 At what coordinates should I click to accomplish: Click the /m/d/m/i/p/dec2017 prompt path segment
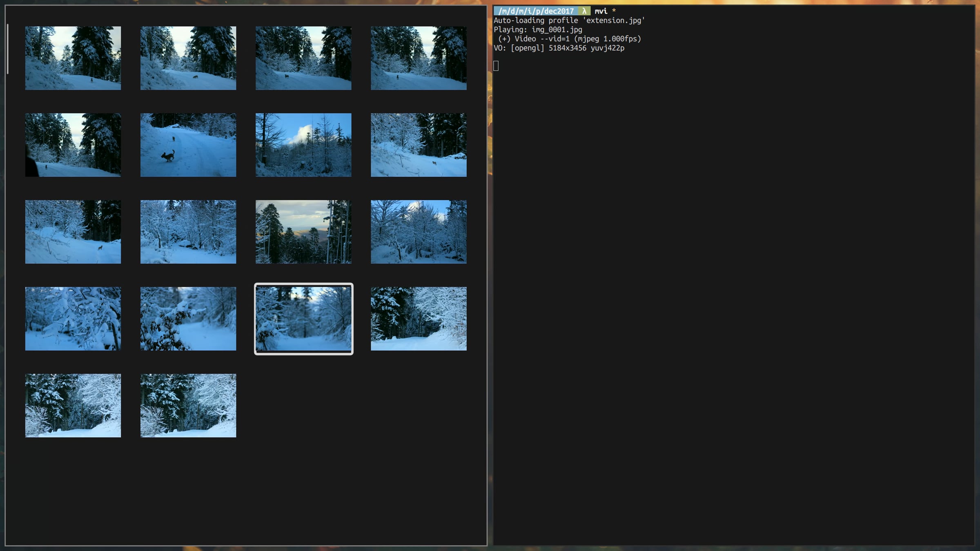point(536,11)
